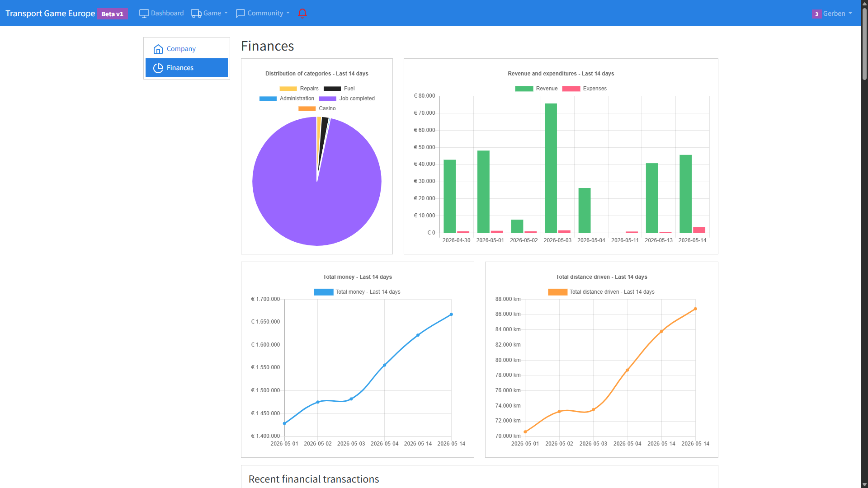
Task: Click the revenue bar for 2026-05-04
Action: pos(585,210)
